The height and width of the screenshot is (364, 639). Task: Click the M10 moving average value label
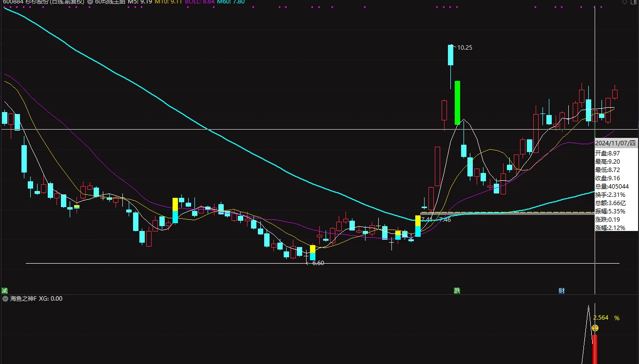pos(170,2)
